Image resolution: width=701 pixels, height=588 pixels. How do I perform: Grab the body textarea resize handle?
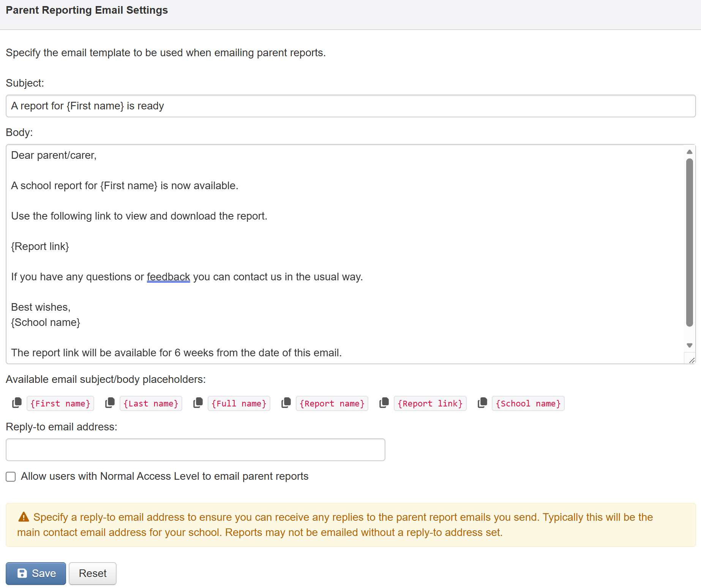(x=692, y=360)
